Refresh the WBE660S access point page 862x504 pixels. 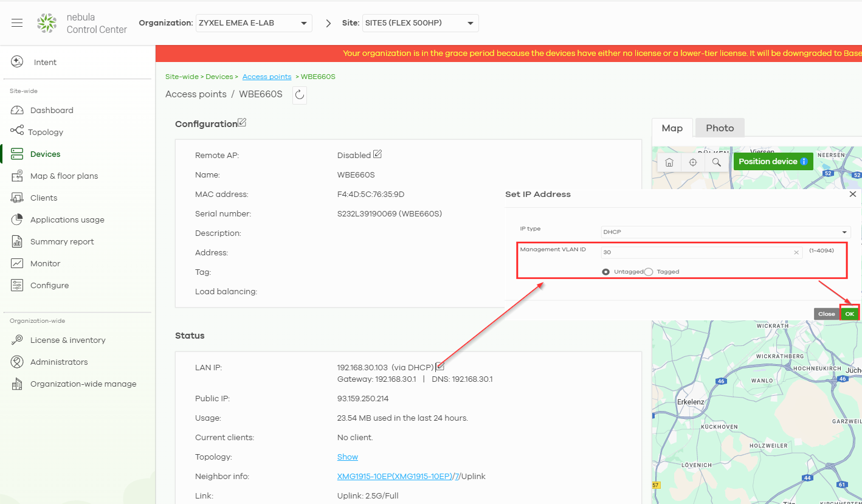[x=299, y=95]
